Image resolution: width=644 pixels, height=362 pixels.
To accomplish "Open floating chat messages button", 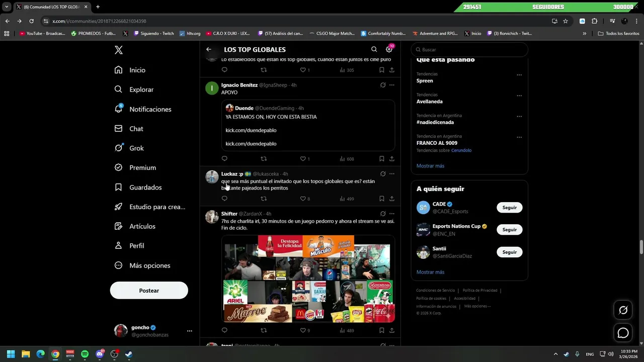I will tap(623, 333).
